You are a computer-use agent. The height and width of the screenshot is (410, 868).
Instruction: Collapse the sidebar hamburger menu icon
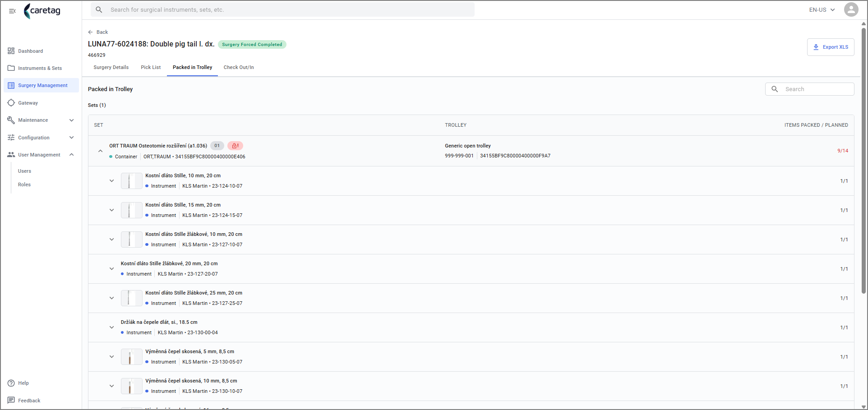point(12,11)
